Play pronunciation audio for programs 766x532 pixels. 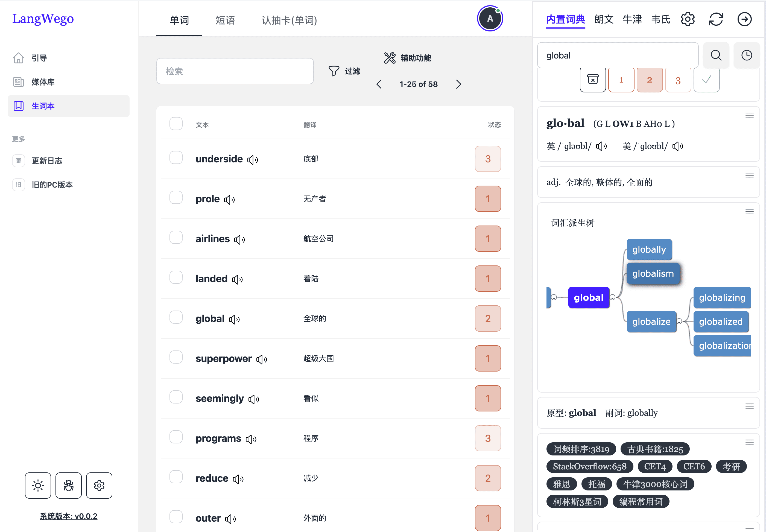[x=251, y=439]
